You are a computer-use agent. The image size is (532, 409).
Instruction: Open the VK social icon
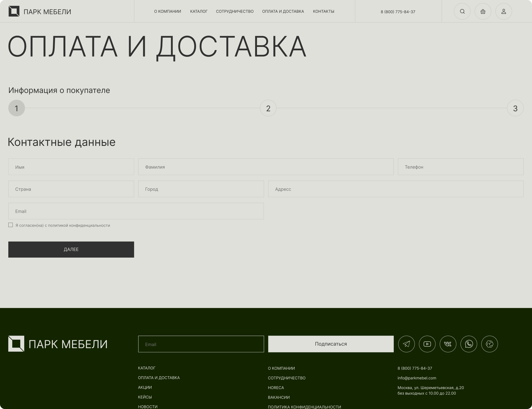(448, 344)
